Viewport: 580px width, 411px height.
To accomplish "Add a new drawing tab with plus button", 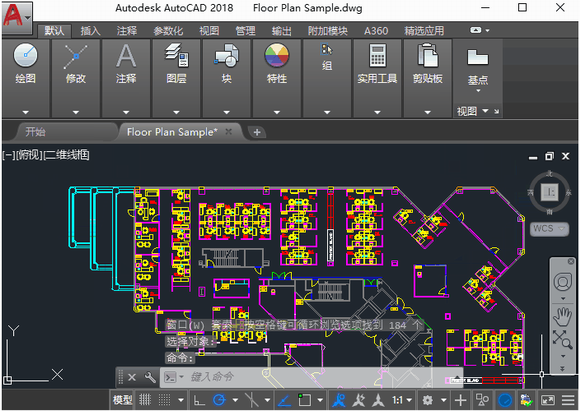I will click(x=257, y=132).
